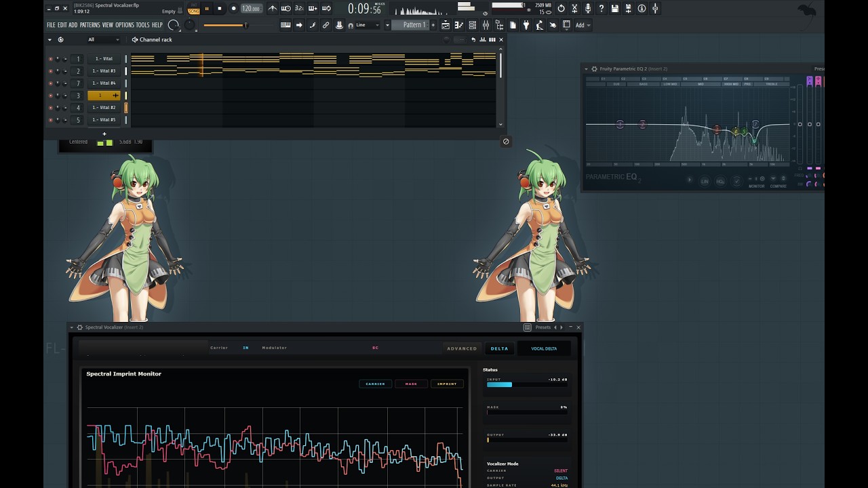This screenshot has width=868, height=488.
Task: Open the one-click audio recording microphone icon
Action: click(588, 9)
